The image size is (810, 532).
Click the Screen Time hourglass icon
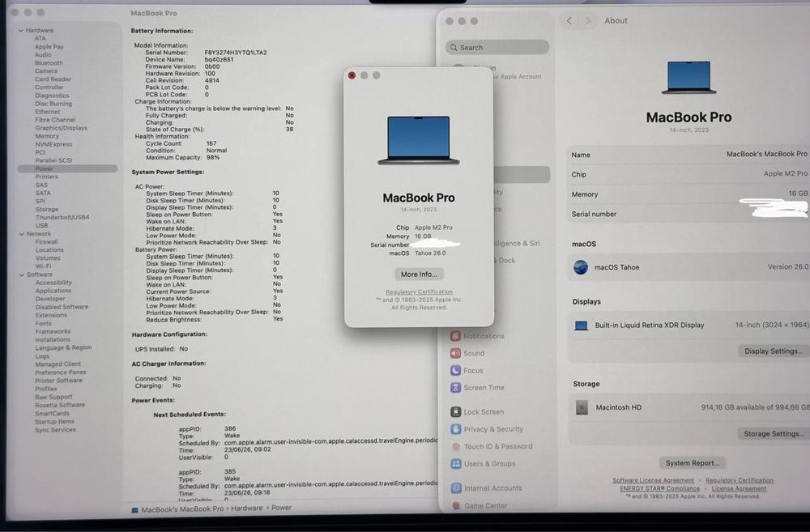click(455, 387)
